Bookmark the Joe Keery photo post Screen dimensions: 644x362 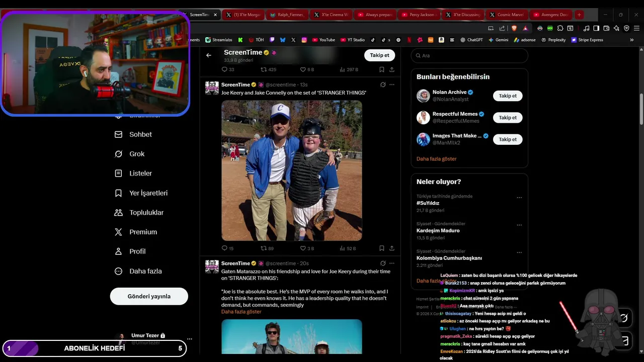click(x=382, y=248)
